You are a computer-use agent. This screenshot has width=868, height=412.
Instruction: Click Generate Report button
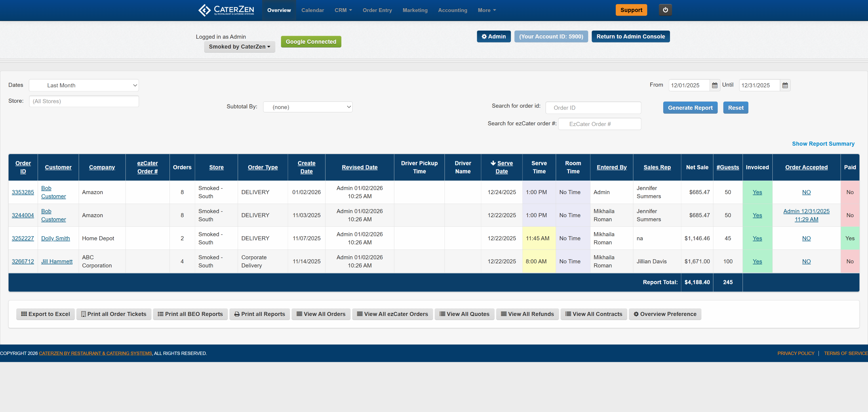[690, 108]
